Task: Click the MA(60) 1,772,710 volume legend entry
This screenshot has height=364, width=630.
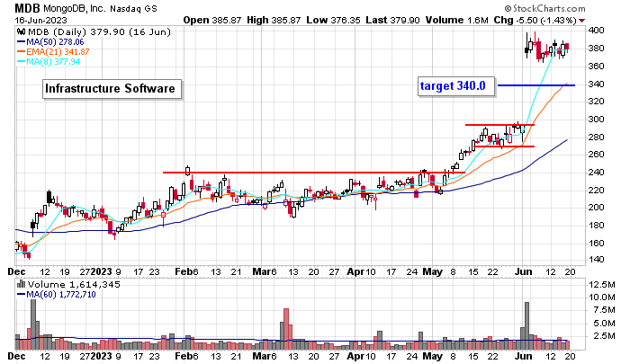Action: coord(60,295)
